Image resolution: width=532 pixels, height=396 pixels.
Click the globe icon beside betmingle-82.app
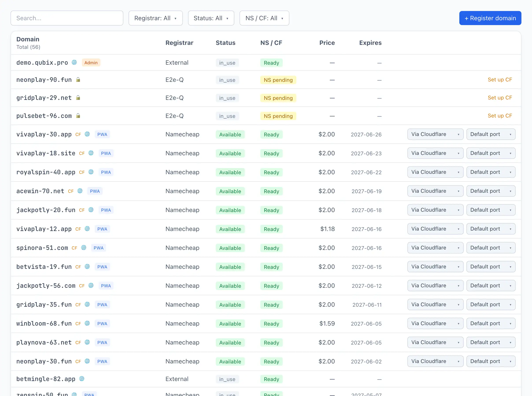[x=82, y=379]
